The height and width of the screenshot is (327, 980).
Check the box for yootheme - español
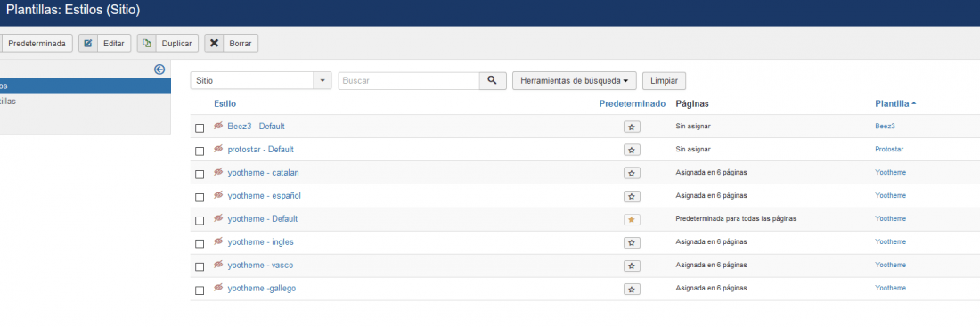(x=200, y=198)
